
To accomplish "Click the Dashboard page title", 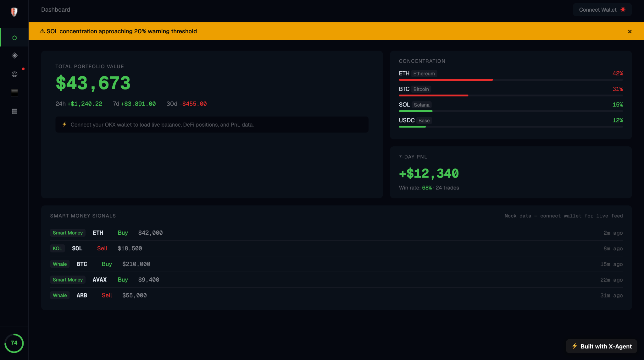I will [x=56, y=10].
